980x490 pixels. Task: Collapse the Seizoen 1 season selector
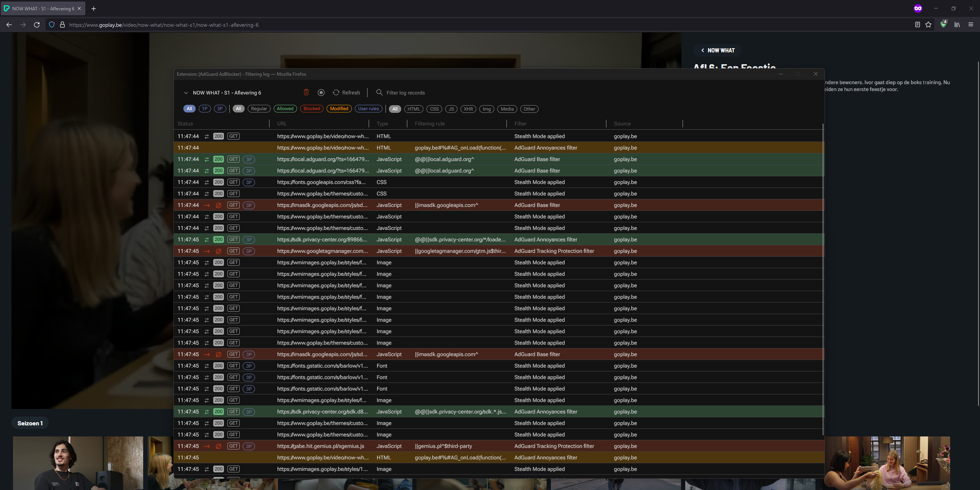(x=30, y=423)
